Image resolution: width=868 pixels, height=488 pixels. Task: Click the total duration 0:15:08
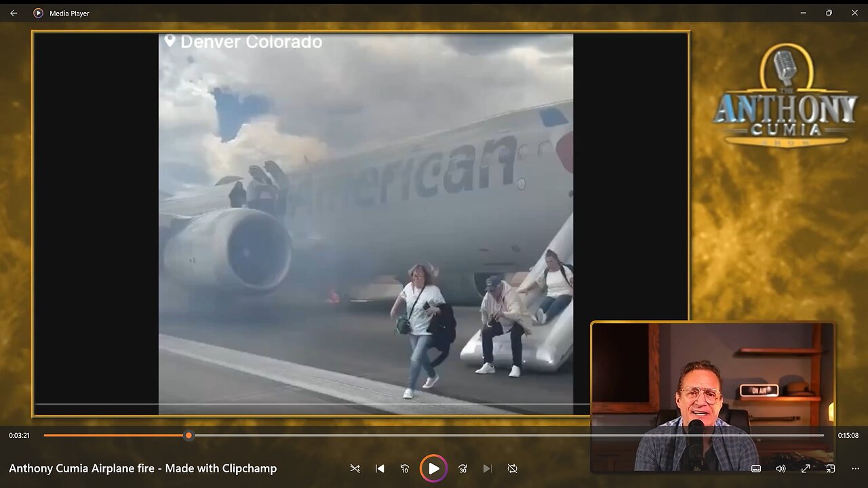point(848,435)
